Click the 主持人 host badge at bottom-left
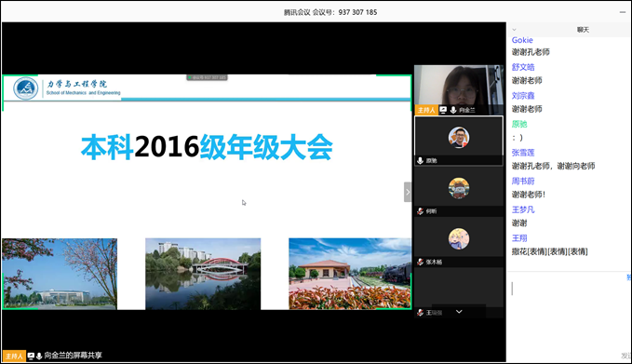Viewport: 632px width, 364px height. pyautogui.click(x=14, y=356)
